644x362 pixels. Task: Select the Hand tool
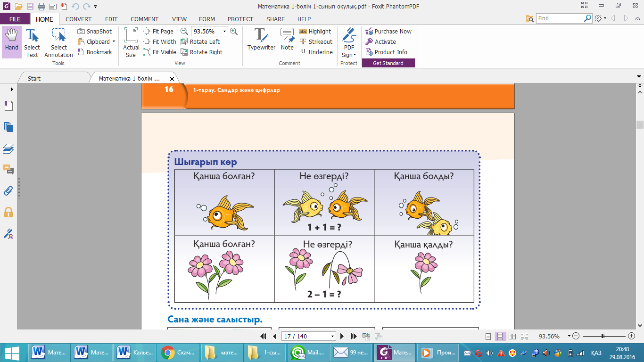(12, 42)
